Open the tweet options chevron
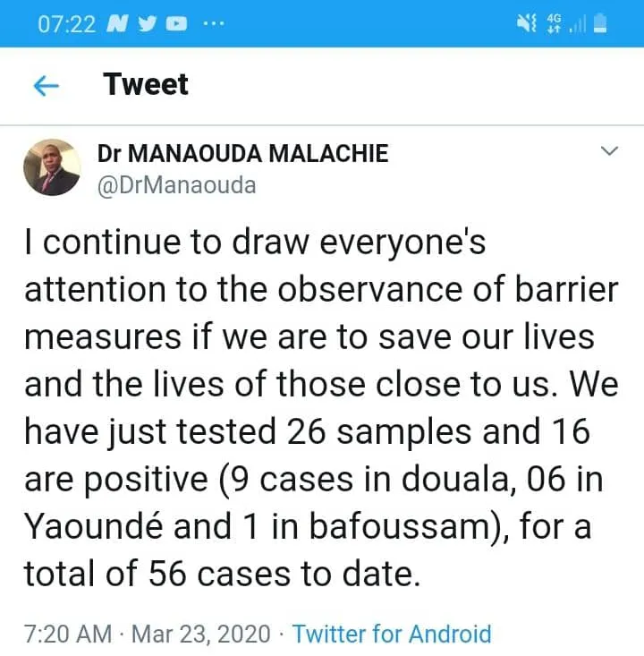 pyautogui.click(x=609, y=150)
